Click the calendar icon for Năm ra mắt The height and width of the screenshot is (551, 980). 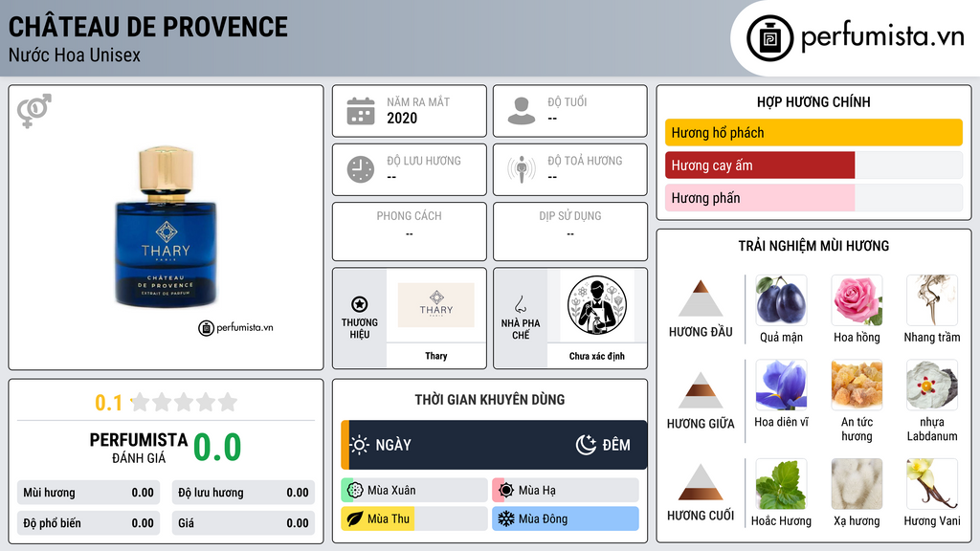pos(361,111)
